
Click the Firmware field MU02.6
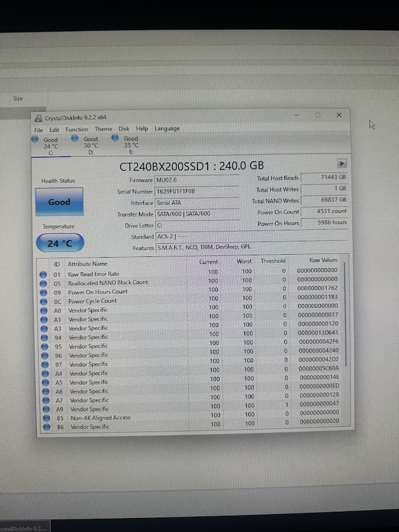(197, 180)
